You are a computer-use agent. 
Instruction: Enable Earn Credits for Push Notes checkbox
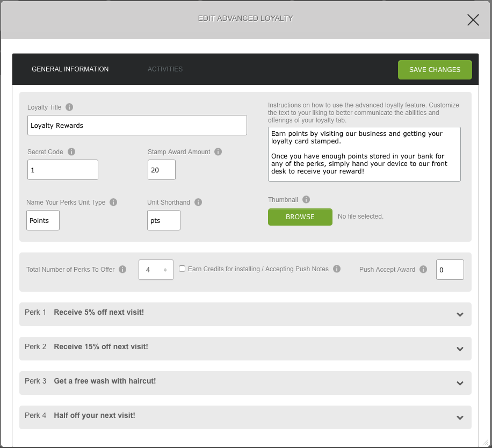coord(182,269)
